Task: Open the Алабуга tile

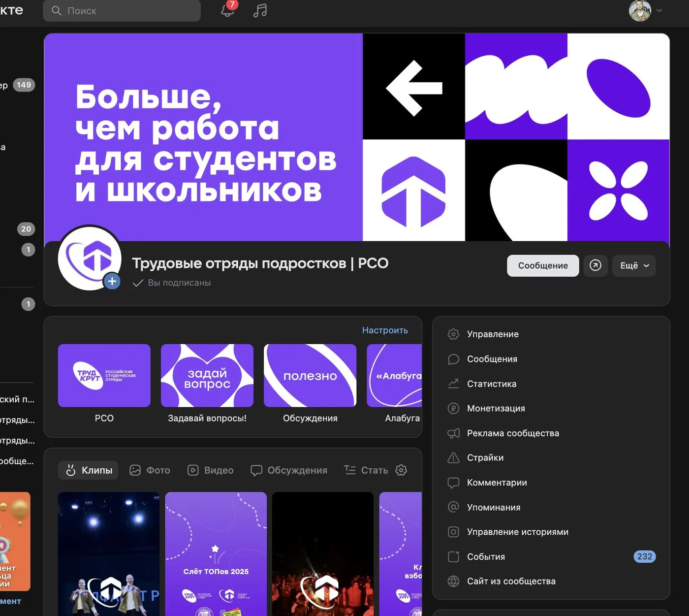Action: coord(395,384)
